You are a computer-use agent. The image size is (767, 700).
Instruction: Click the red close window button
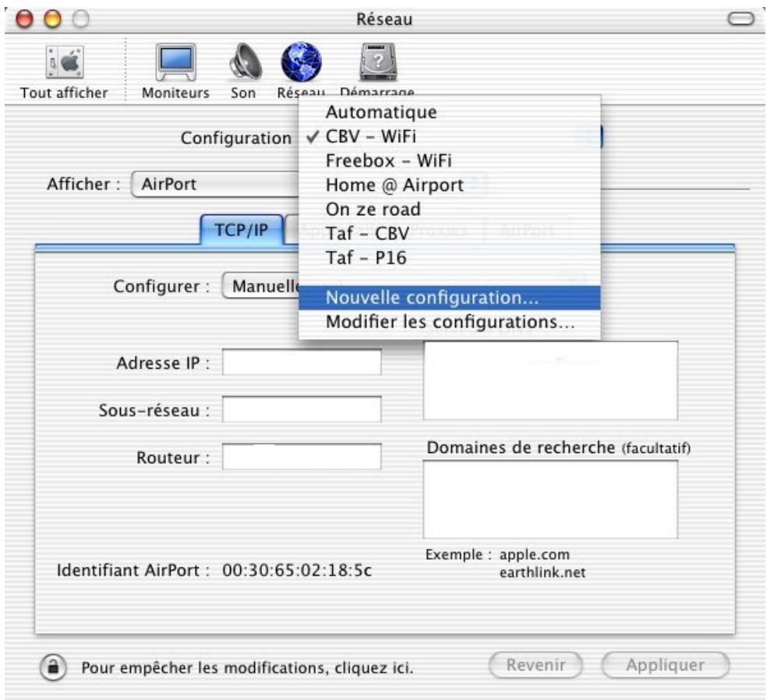[x=24, y=19]
